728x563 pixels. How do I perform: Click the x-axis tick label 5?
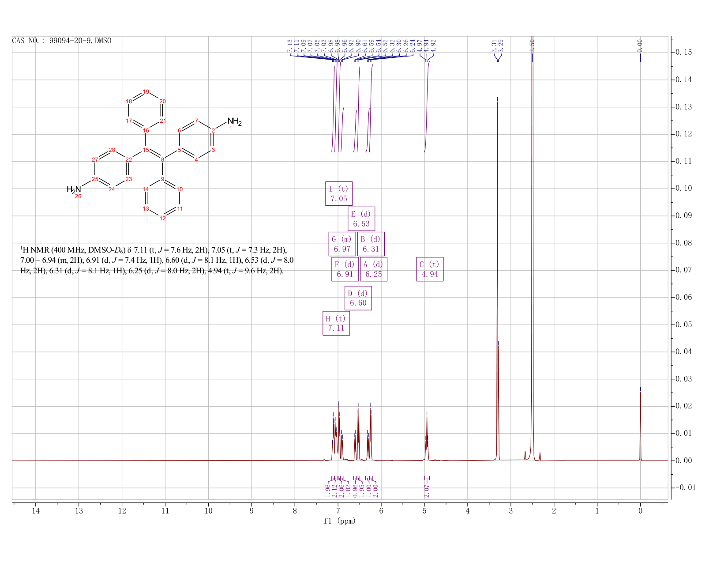point(424,511)
